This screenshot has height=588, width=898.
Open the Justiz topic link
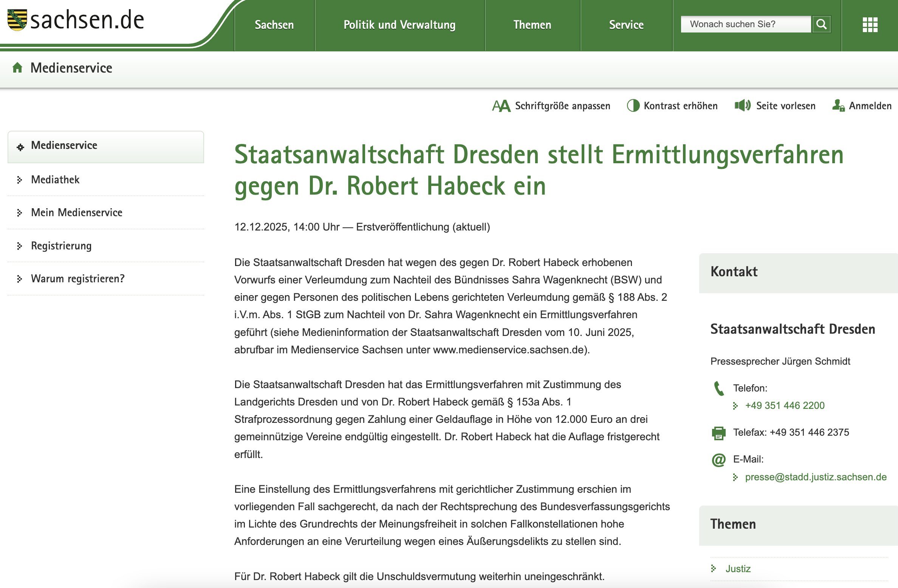tap(738, 569)
